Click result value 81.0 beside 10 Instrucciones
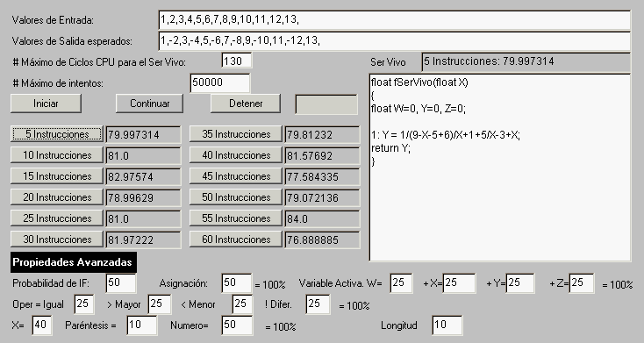 (x=143, y=155)
